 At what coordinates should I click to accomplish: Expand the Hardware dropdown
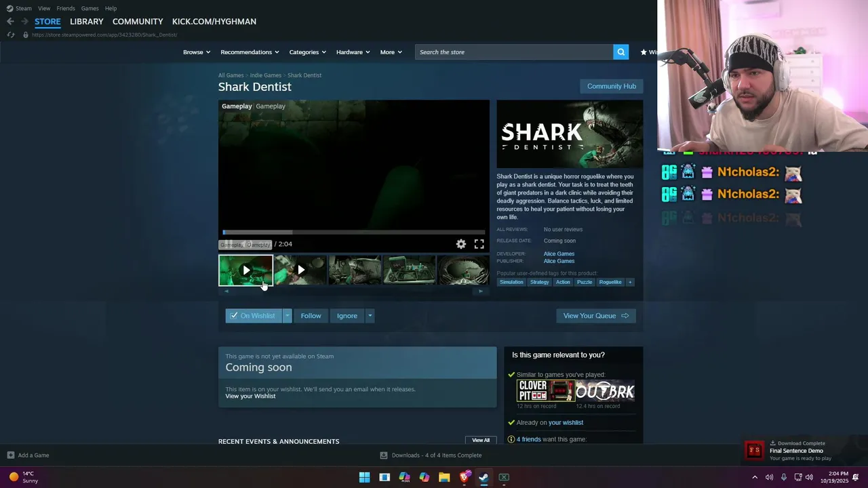(353, 52)
